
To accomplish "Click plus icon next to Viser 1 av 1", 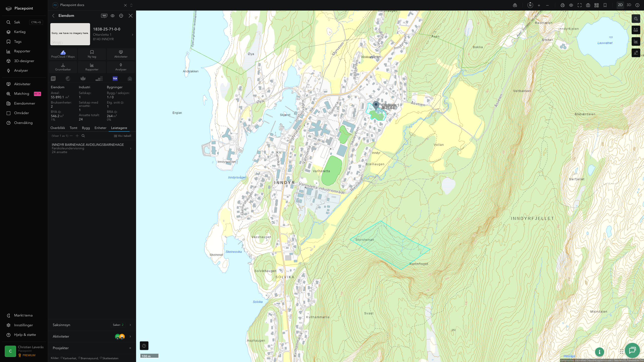I will (77, 136).
